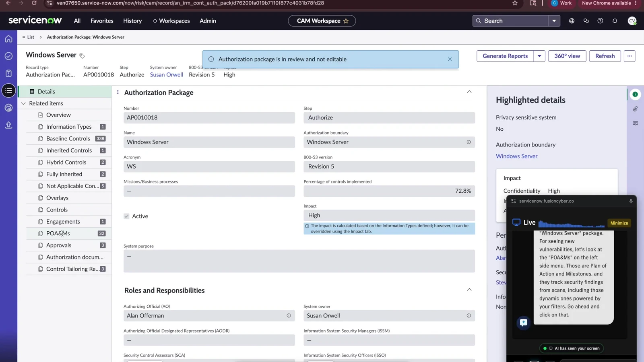
Task: Collapse the Roles and Responsibilities section
Action: [469, 290]
